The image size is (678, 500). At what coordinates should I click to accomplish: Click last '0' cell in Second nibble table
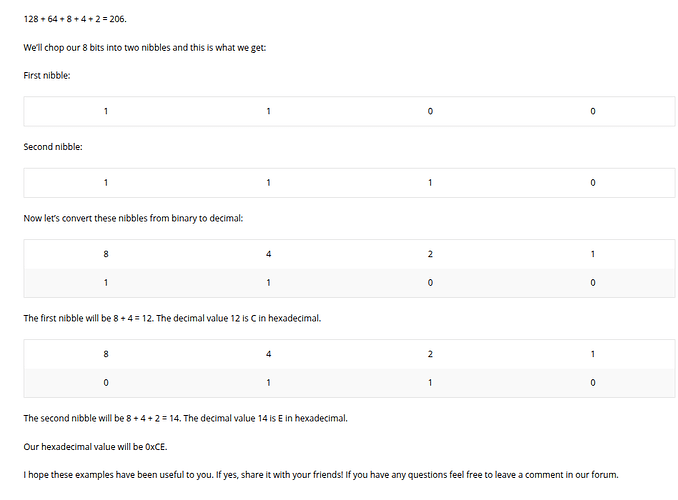click(593, 183)
